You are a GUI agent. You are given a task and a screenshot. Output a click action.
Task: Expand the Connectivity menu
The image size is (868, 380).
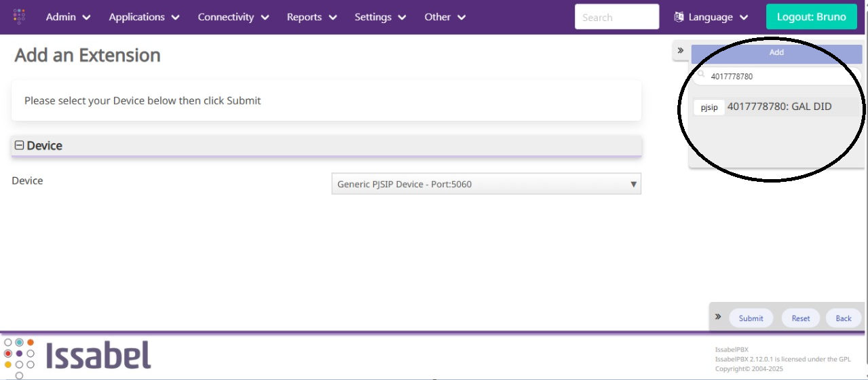click(233, 17)
